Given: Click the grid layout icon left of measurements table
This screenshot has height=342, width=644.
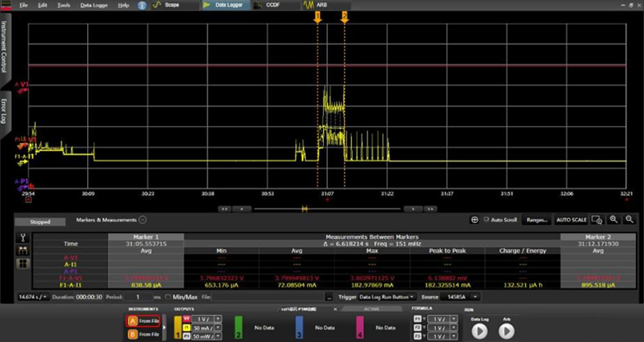Looking at the screenshot, I should (x=22, y=263).
